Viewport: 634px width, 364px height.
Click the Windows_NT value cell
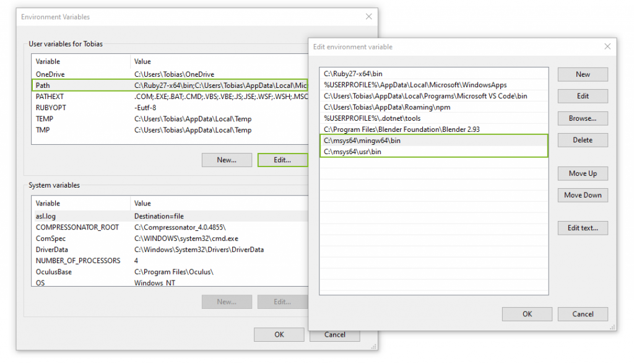[155, 283]
